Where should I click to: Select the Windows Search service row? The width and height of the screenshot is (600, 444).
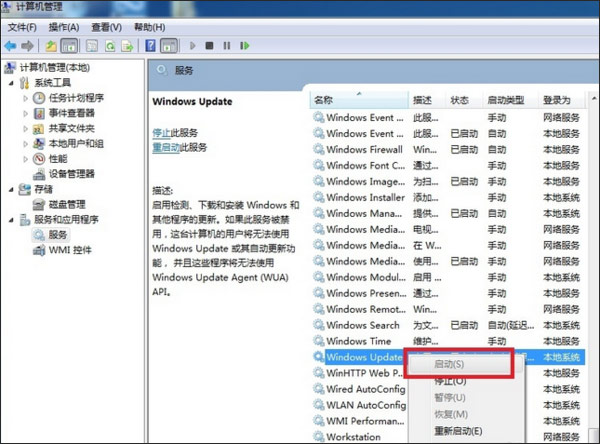[x=448, y=325]
